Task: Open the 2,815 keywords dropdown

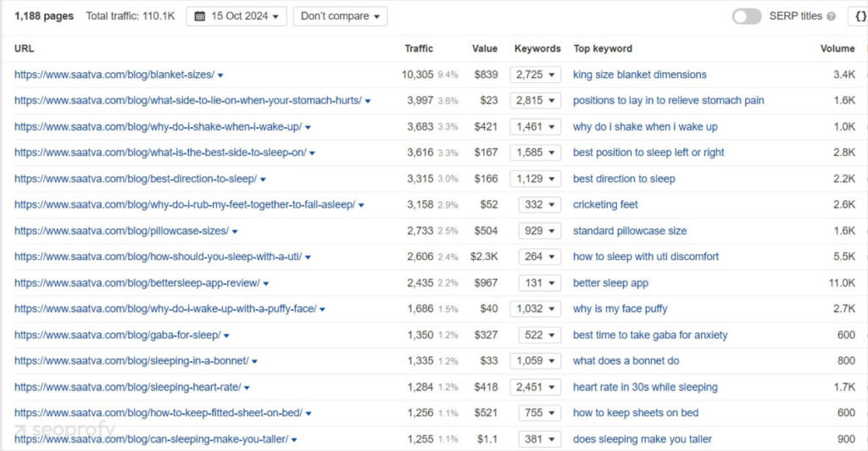Action: click(536, 101)
